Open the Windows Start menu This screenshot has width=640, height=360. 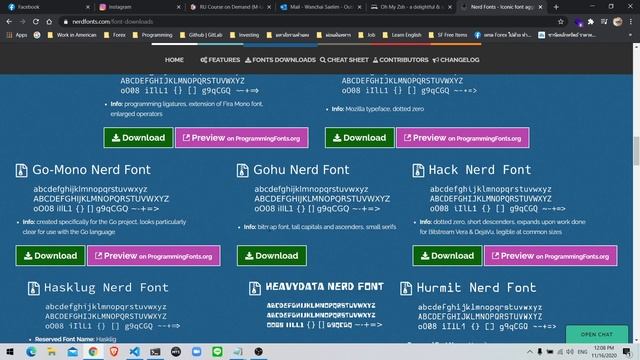tap(10, 351)
